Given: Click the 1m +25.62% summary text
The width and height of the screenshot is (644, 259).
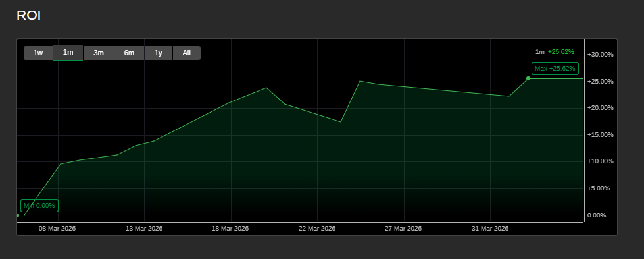Looking at the screenshot, I should 555,52.
